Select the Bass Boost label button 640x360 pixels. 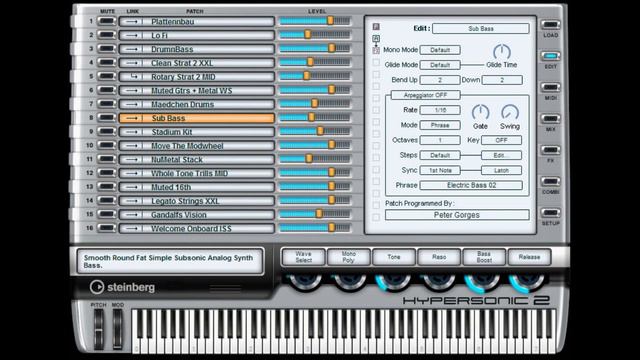(x=484, y=257)
